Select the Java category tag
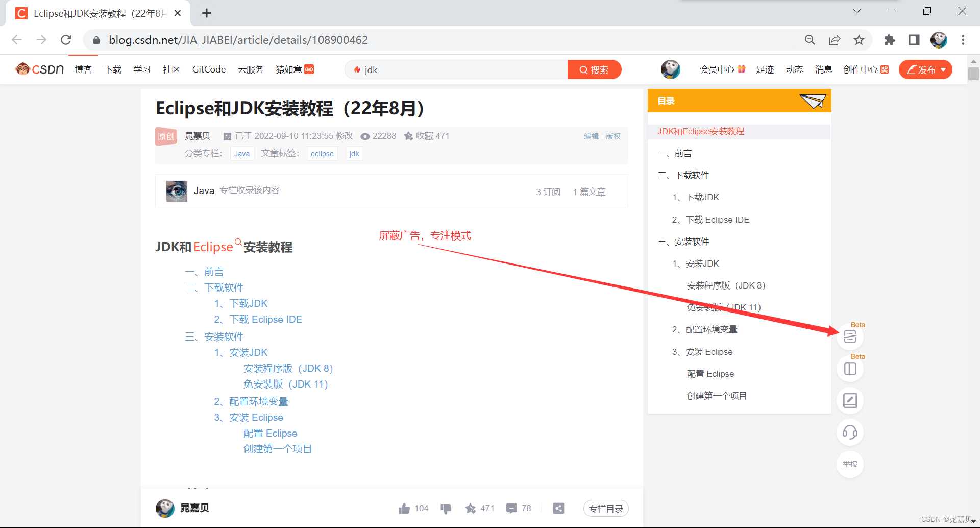The width and height of the screenshot is (980, 528). click(x=242, y=154)
